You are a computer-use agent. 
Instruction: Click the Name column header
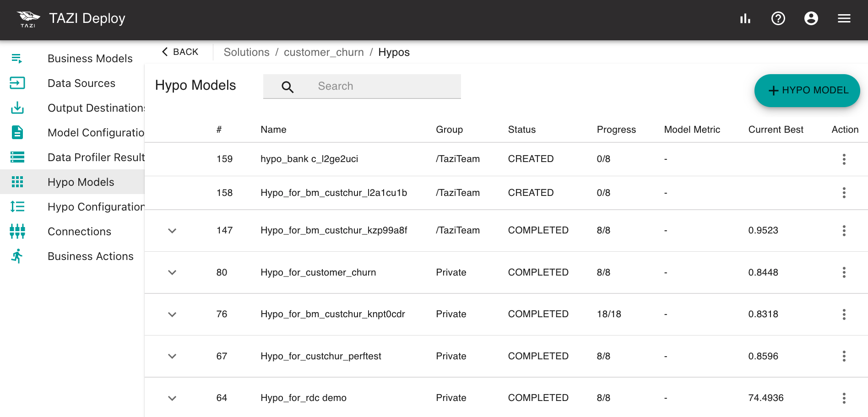(273, 130)
